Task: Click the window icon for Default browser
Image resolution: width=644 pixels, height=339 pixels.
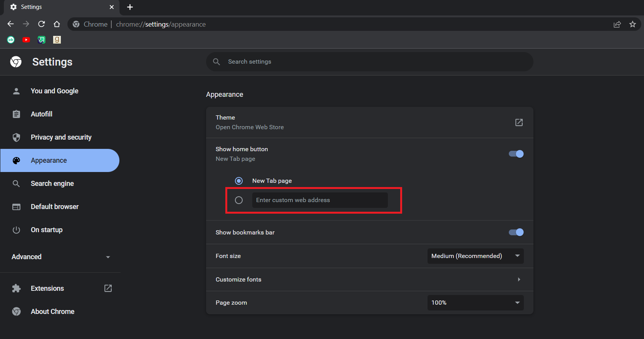Action: click(x=16, y=207)
